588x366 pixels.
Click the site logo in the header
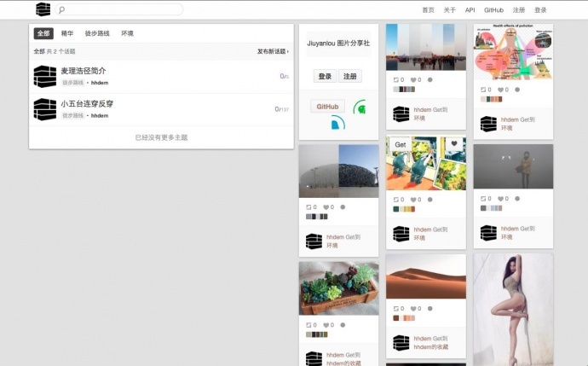(x=43, y=9)
